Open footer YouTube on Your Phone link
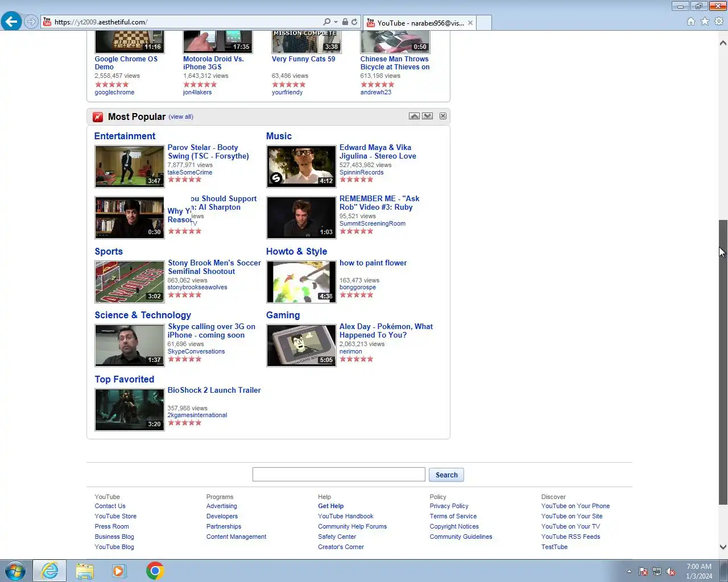The height and width of the screenshot is (582, 728). pos(575,506)
